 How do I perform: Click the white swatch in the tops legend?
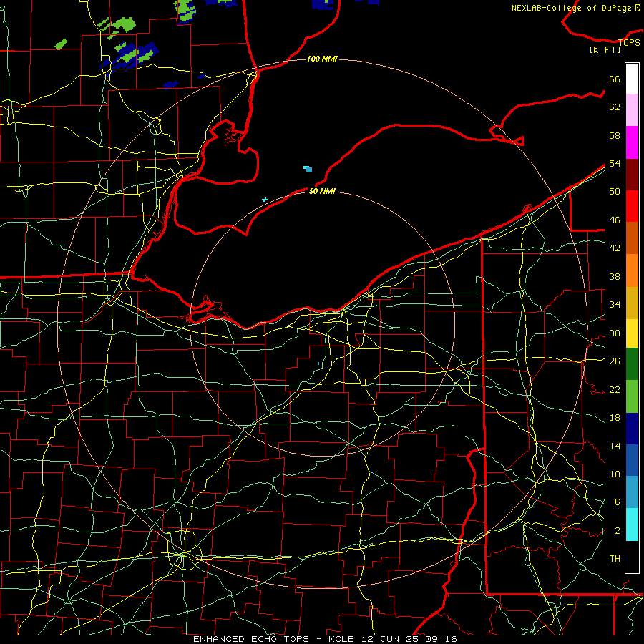click(x=632, y=79)
